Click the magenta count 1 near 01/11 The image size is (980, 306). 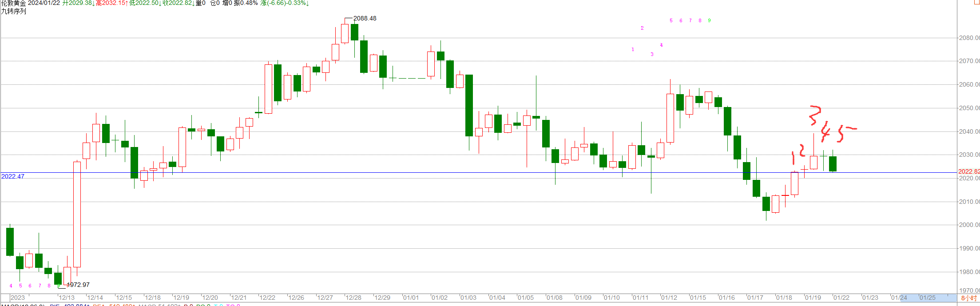(x=633, y=49)
